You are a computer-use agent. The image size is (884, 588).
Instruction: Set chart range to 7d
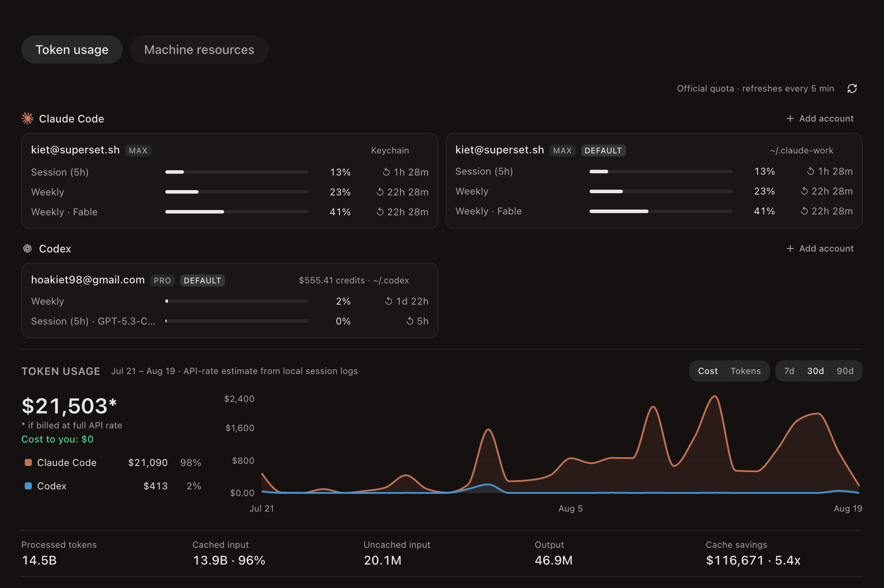[x=789, y=371]
